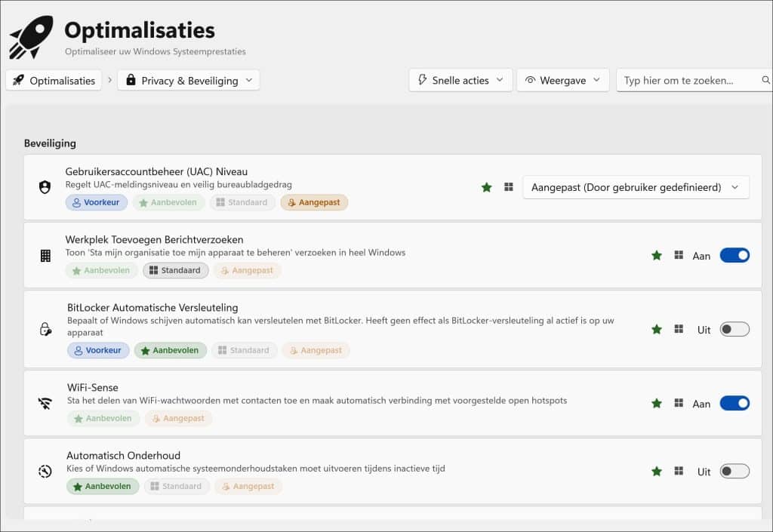Viewport: 773px width, 532px height.
Task: Choose Standaard for Werkplek Toevoegen Berichtverzoeken
Action: [x=175, y=270]
